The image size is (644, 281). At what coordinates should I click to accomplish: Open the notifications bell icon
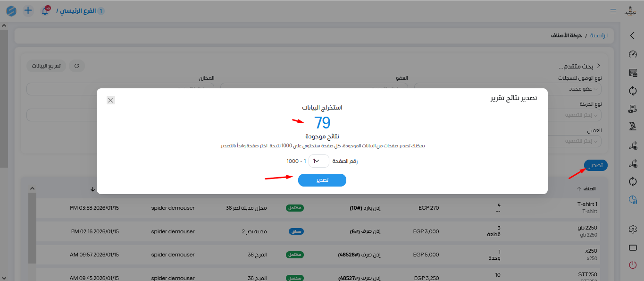click(45, 11)
